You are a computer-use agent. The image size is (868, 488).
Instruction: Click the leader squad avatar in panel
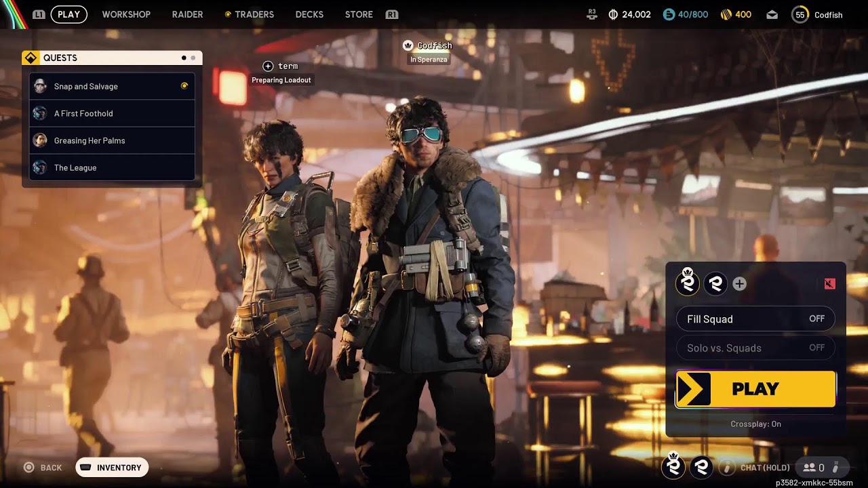[688, 283]
